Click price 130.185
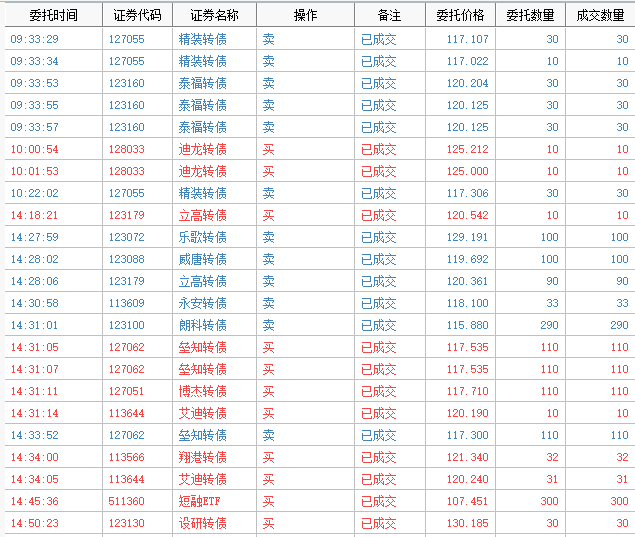 (x=468, y=523)
